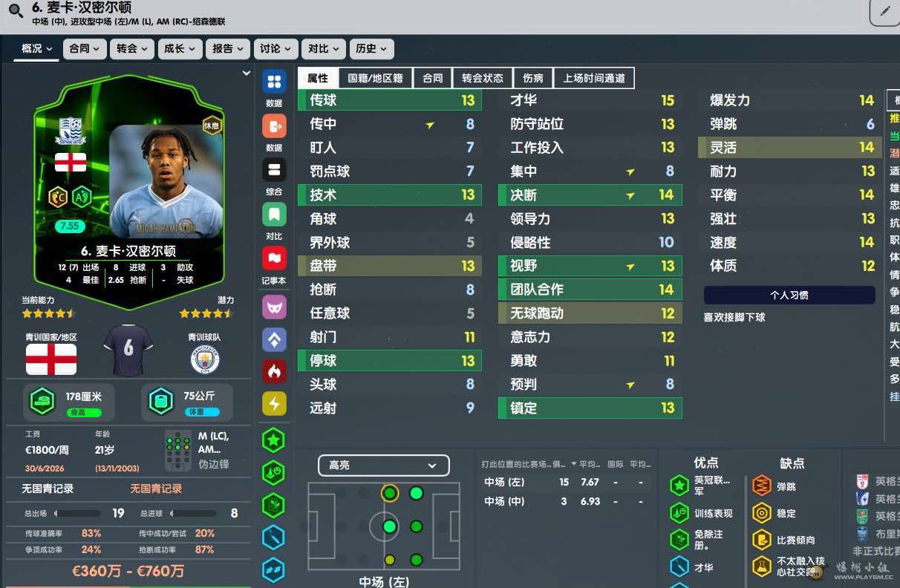Expand the 转会 dropdown menu

coord(133,48)
